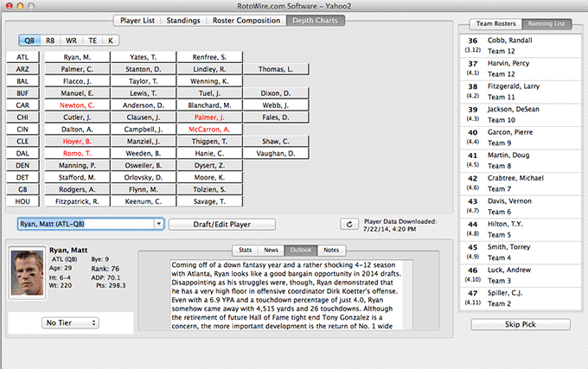Select Dixon, D. on the BUF row
This screenshot has height=369, width=588.
(276, 93)
